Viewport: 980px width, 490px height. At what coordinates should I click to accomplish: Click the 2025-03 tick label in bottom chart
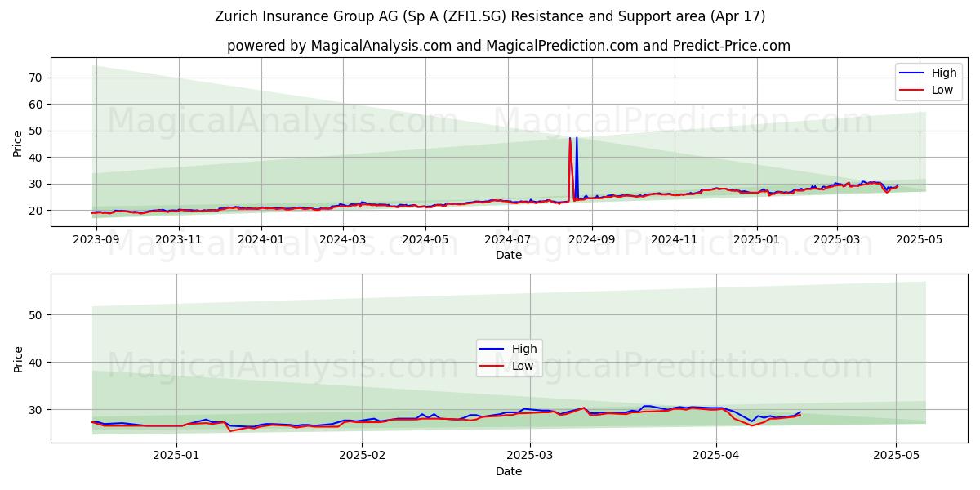click(529, 456)
